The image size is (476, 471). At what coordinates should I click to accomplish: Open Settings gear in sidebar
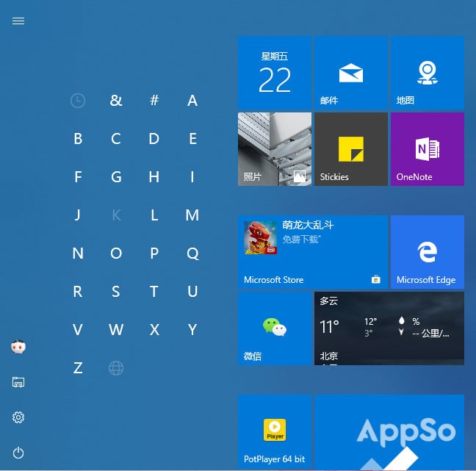click(18, 417)
